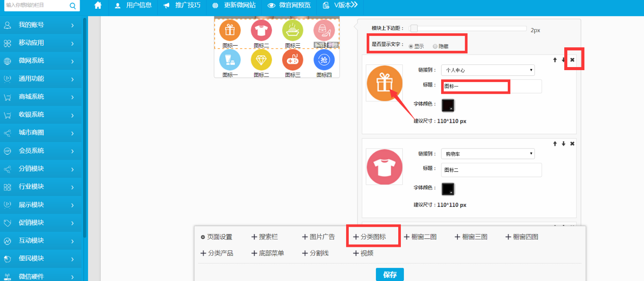Image resolution: width=644 pixels, height=281 pixels.
Task: Open 购物车 link dropdown
Action: point(488,154)
